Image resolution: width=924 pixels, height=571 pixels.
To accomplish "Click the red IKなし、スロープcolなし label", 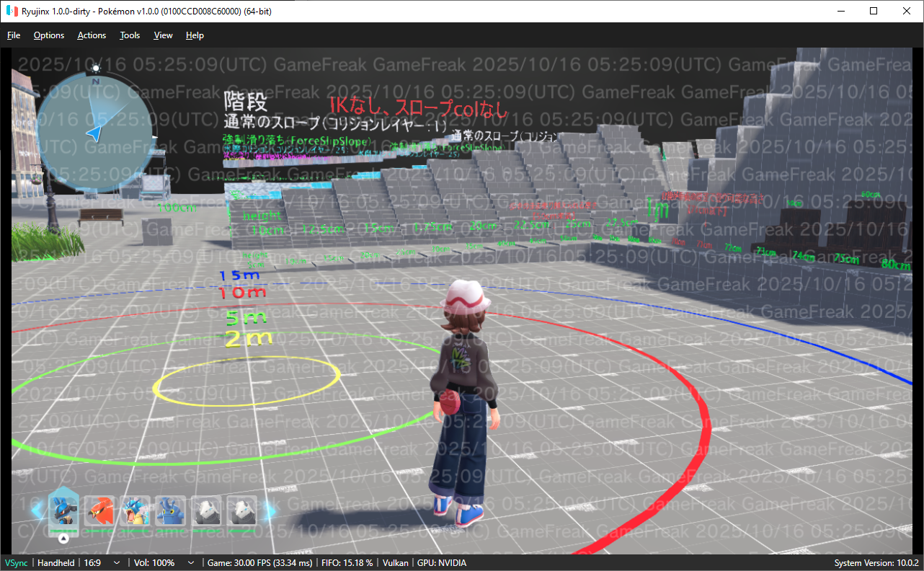I will point(418,108).
